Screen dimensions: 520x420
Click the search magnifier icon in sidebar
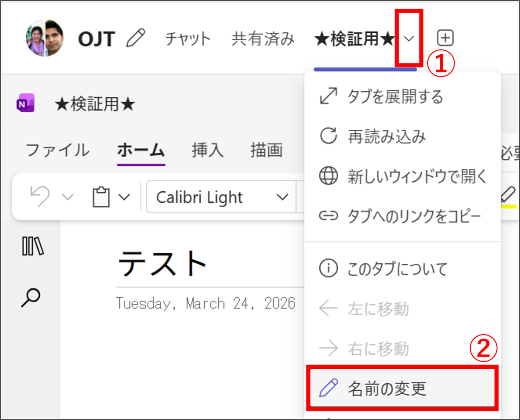click(31, 298)
